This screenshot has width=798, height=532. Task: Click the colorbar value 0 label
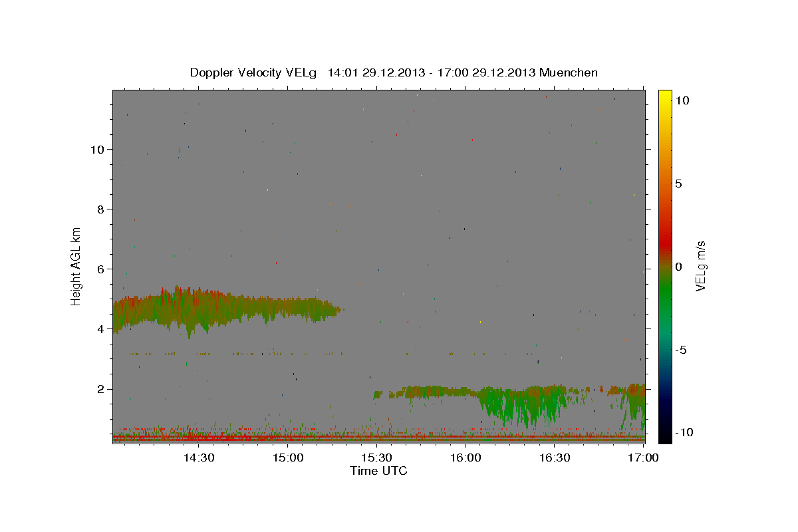click(x=678, y=267)
